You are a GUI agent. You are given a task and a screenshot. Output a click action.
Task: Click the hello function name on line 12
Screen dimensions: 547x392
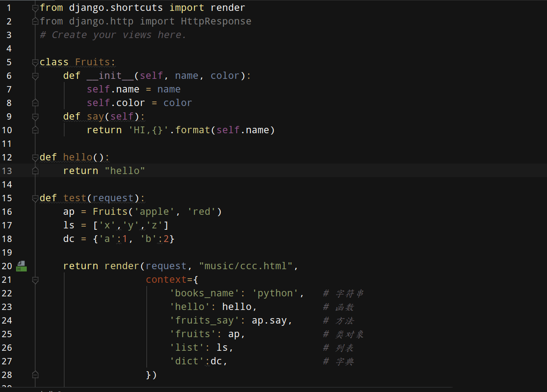78,157
